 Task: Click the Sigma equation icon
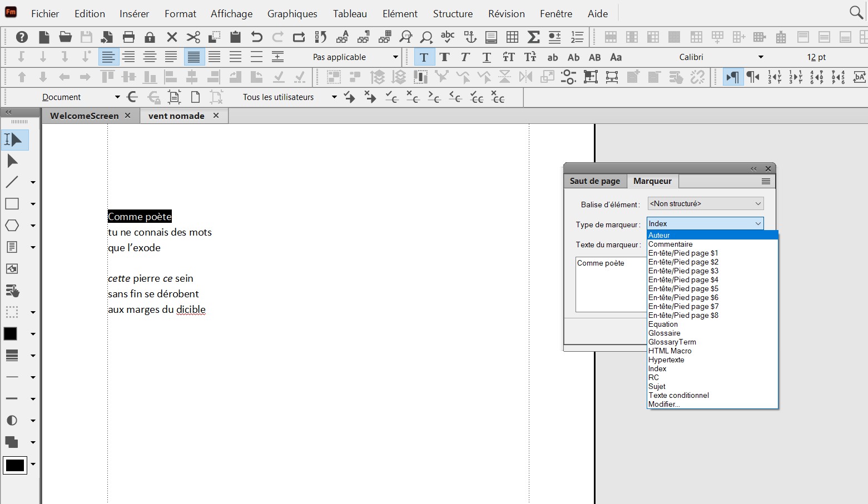pyautogui.click(x=533, y=37)
